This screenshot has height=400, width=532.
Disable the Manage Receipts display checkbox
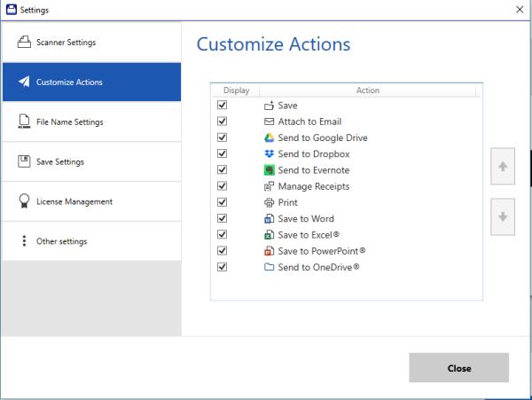223,186
